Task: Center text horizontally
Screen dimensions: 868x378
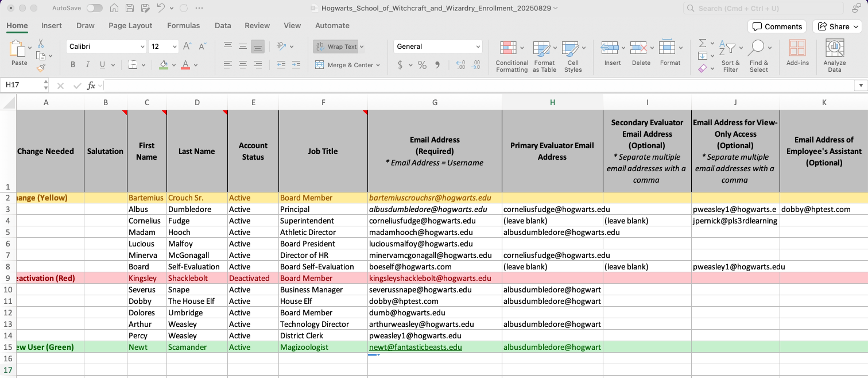Action: click(243, 65)
